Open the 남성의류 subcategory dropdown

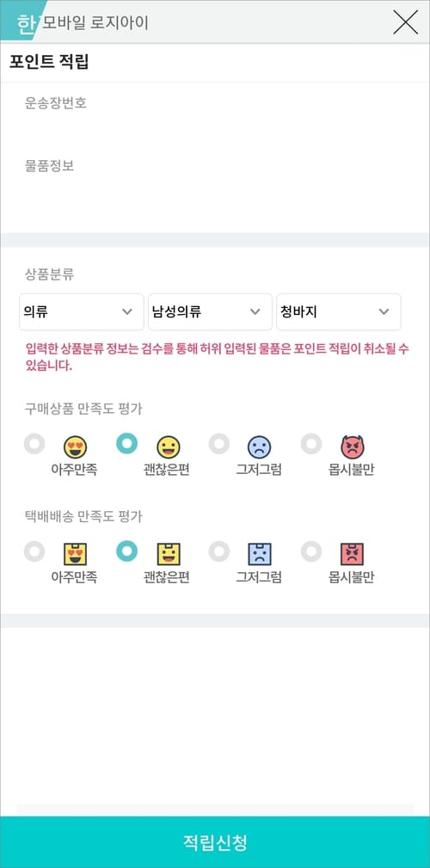coord(211,311)
